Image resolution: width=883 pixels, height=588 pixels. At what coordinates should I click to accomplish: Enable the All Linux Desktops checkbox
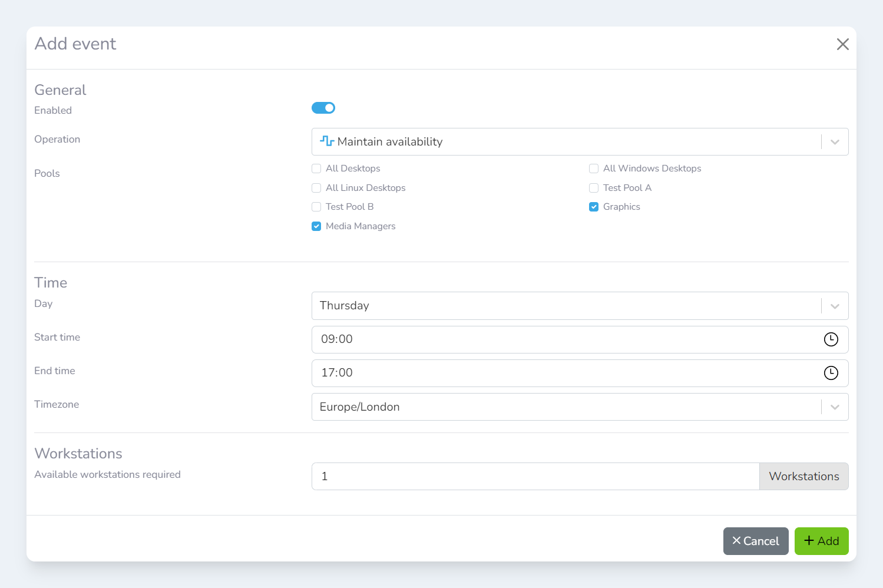tap(316, 188)
